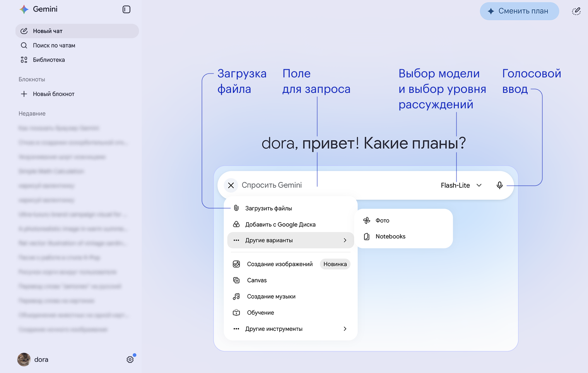Click the Canvas icon
The height and width of the screenshot is (373, 588).
236,280
